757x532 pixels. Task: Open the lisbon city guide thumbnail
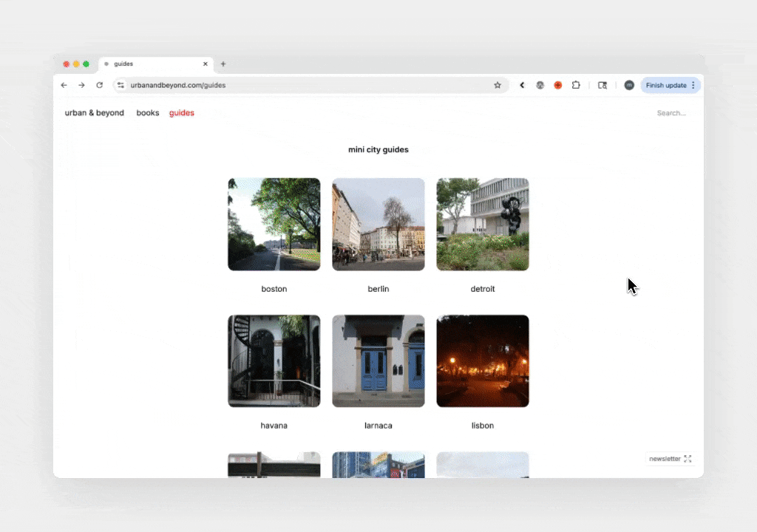483,361
